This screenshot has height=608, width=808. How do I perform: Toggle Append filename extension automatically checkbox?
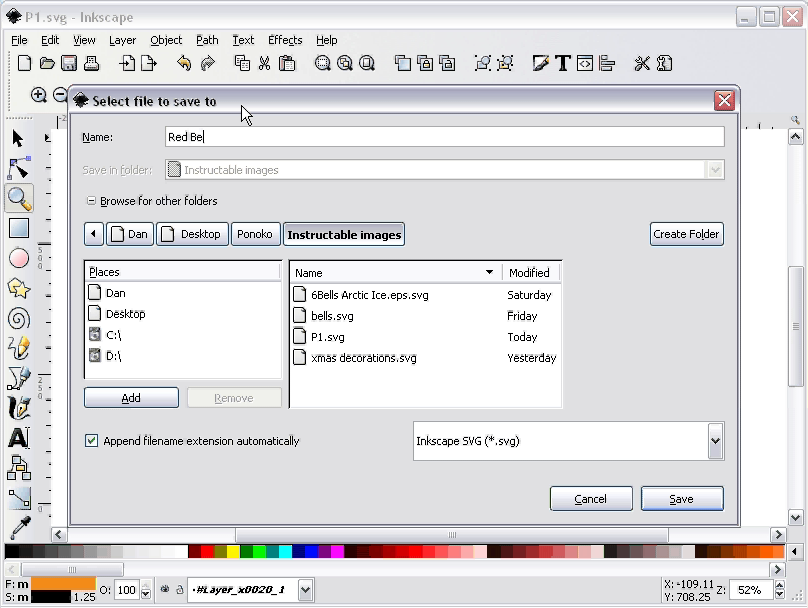[x=91, y=441]
